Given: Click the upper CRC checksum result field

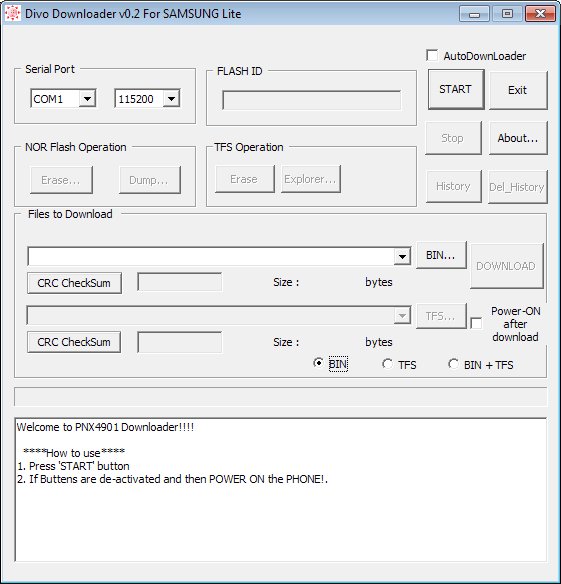Looking at the screenshot, I should 180,282.
